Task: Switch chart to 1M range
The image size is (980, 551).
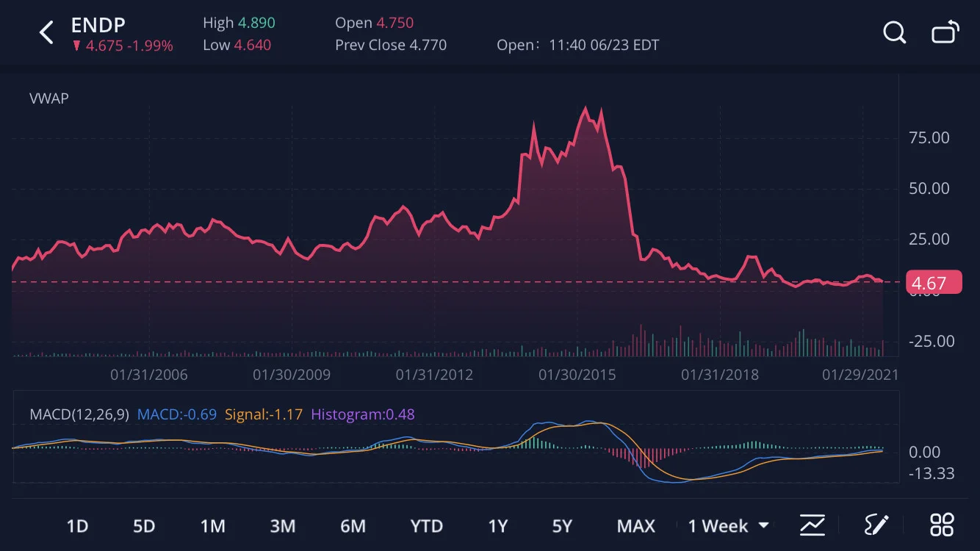Action: (212, 526)
